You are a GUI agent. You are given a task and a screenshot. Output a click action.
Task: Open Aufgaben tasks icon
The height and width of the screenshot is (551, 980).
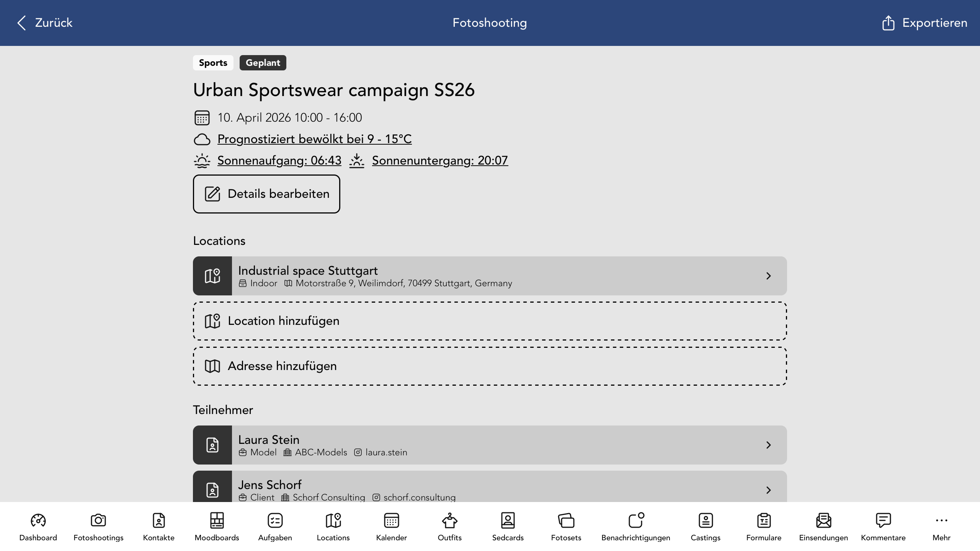tap(275, 520)
